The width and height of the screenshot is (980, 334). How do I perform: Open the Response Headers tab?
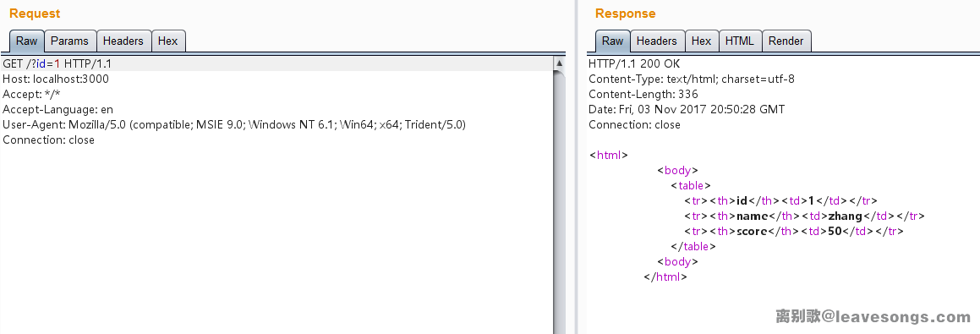[657, 41]
